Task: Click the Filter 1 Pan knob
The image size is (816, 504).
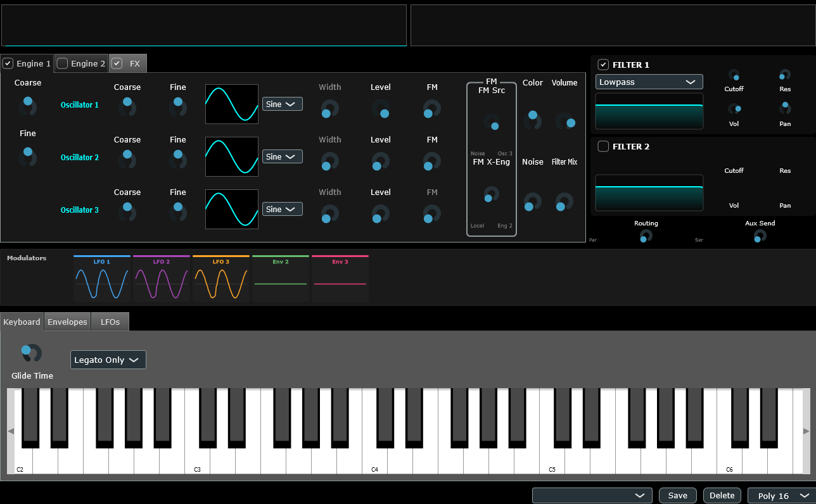Action: click(x=785, y=108)
